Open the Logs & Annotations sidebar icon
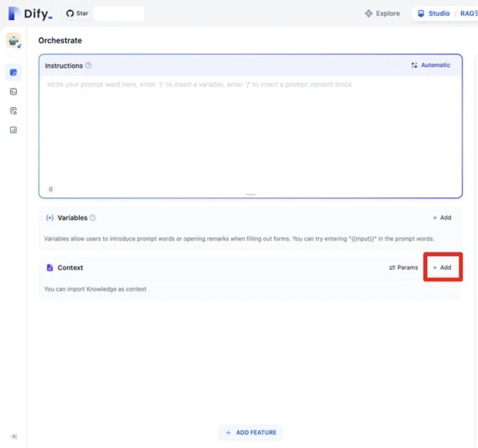This screenshot has height=448, width=478. (x=14, y=111)
